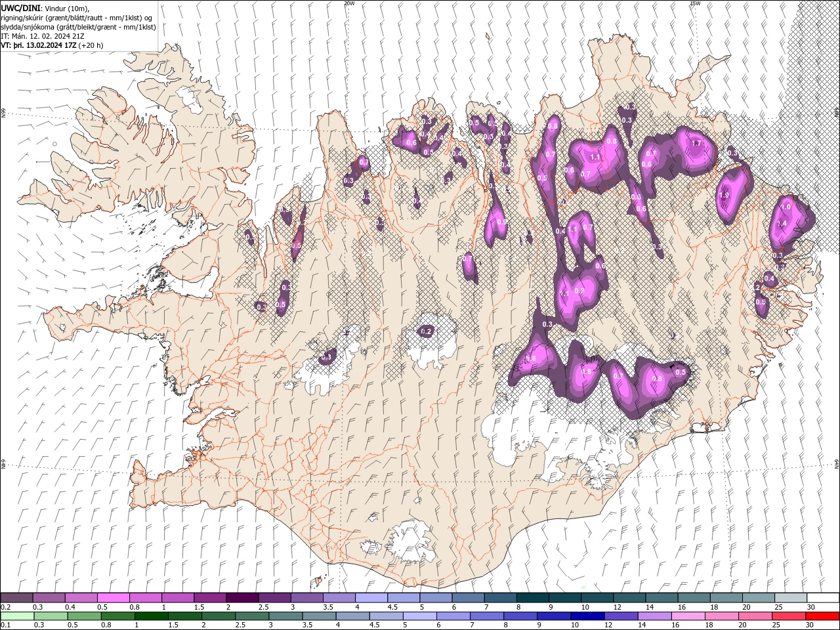Pick the bright pink 0.5 snow swatch

(x=113, y=597)
